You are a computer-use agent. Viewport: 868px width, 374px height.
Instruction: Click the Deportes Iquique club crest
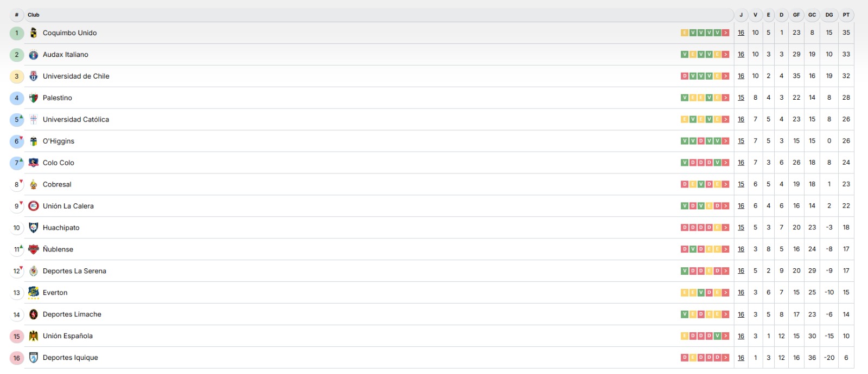click(x=34, y=358)
